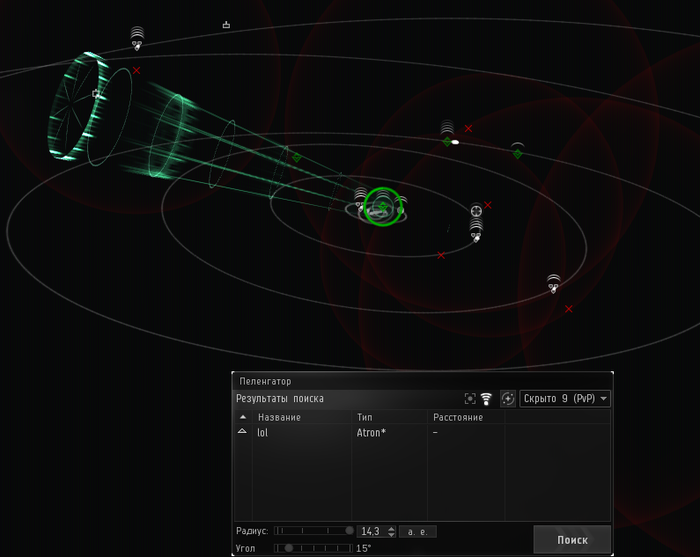Toggle the а. е. distance unit button
This screenshot has height=557, width=700.
[x=415, y=531]
